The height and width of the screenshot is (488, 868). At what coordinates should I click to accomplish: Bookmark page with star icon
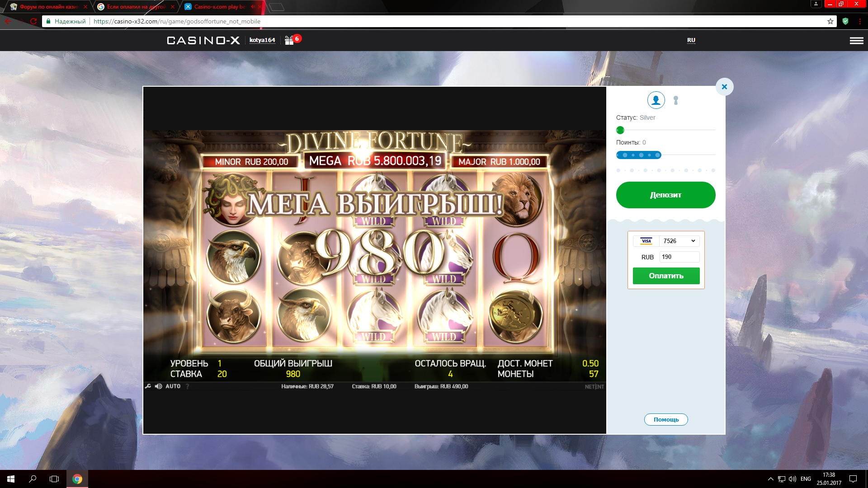tap(830, 21)
